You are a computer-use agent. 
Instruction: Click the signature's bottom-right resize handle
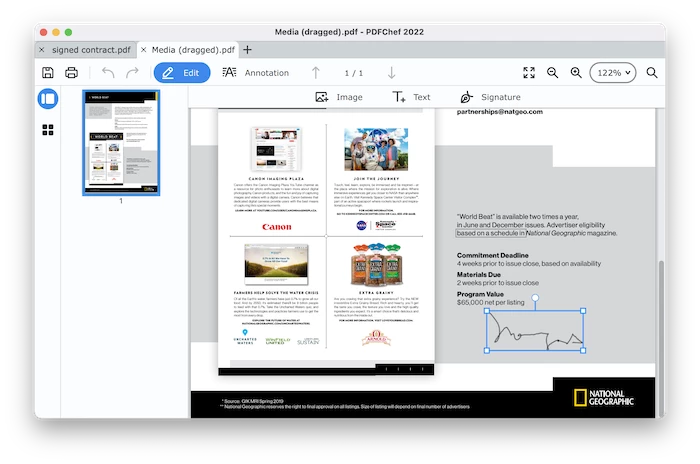pyautogui.click(x=583, y=351)
